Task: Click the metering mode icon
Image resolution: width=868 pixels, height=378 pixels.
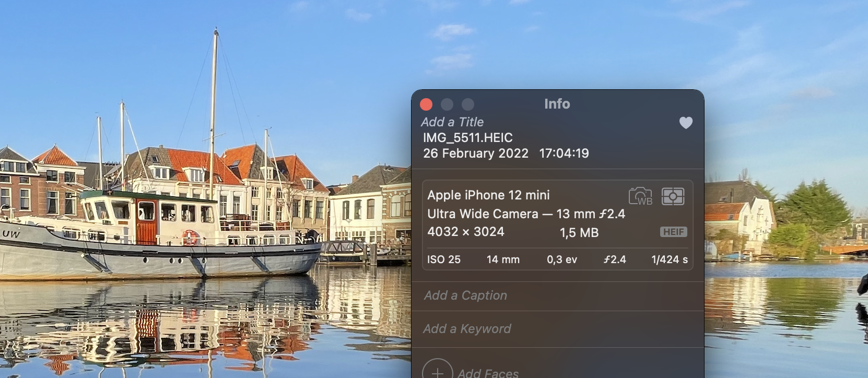Action: pos(673,196)
